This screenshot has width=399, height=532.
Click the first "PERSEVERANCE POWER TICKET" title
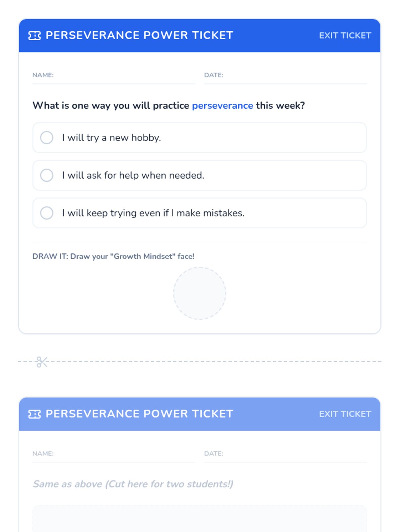click(139, 35)
